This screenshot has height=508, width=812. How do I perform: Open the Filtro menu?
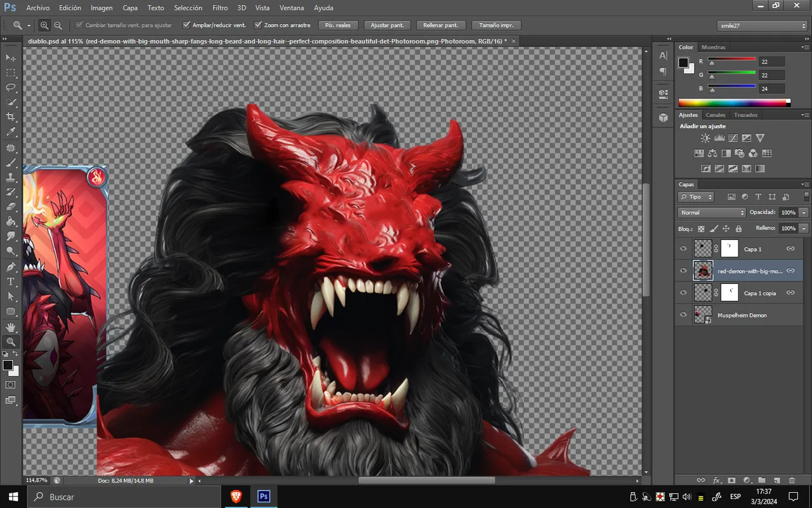(x=220, y=8)
